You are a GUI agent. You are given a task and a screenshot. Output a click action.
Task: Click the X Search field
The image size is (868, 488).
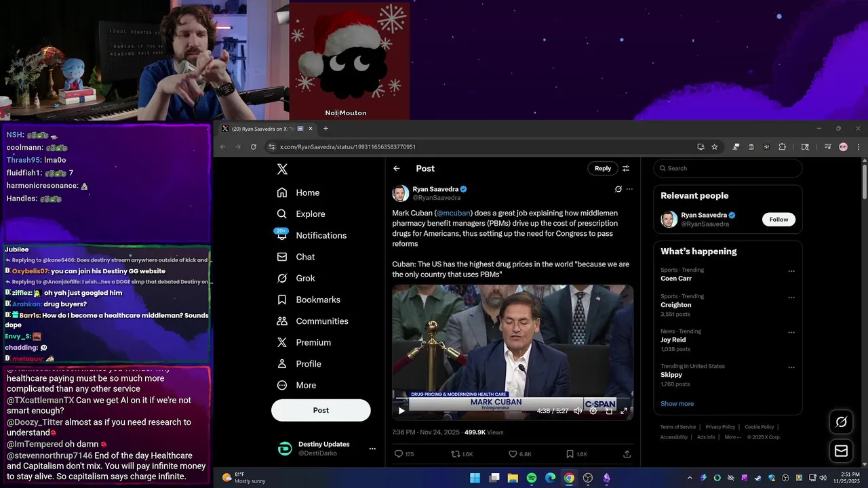(728, 168)
